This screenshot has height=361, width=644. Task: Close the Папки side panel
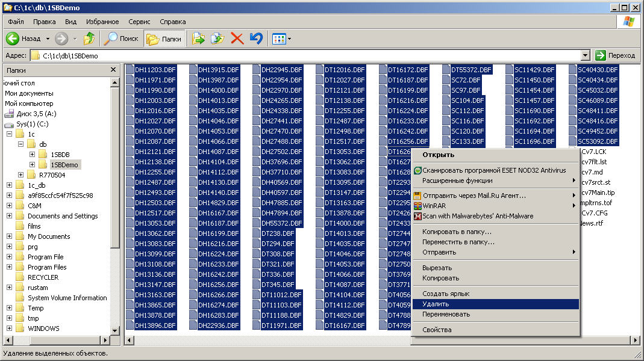113,70
